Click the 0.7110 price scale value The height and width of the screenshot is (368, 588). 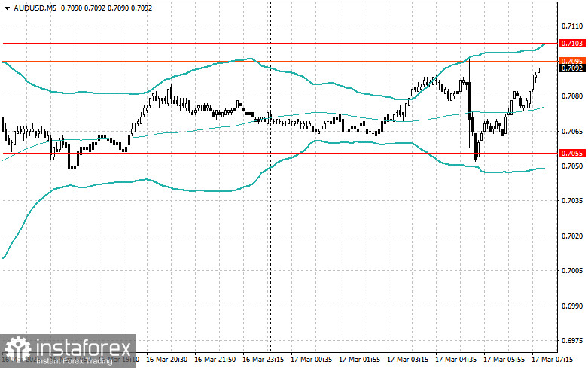[572, 26]
